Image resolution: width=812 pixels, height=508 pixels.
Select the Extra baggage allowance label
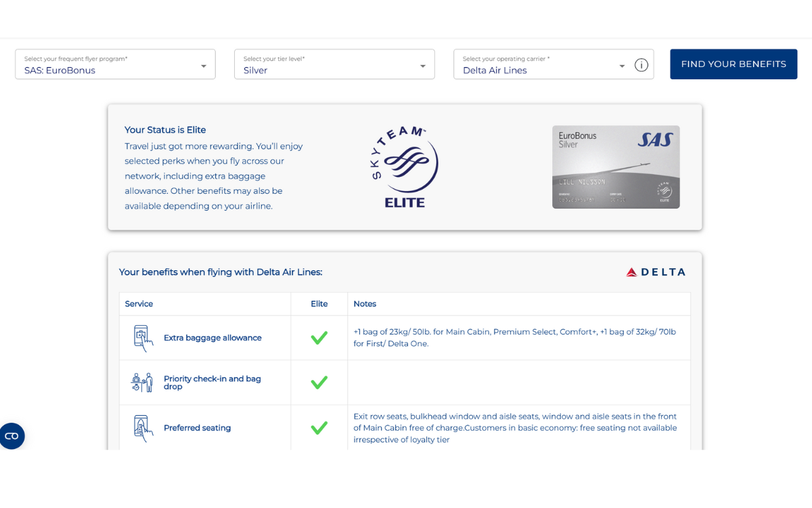point(212,338)
